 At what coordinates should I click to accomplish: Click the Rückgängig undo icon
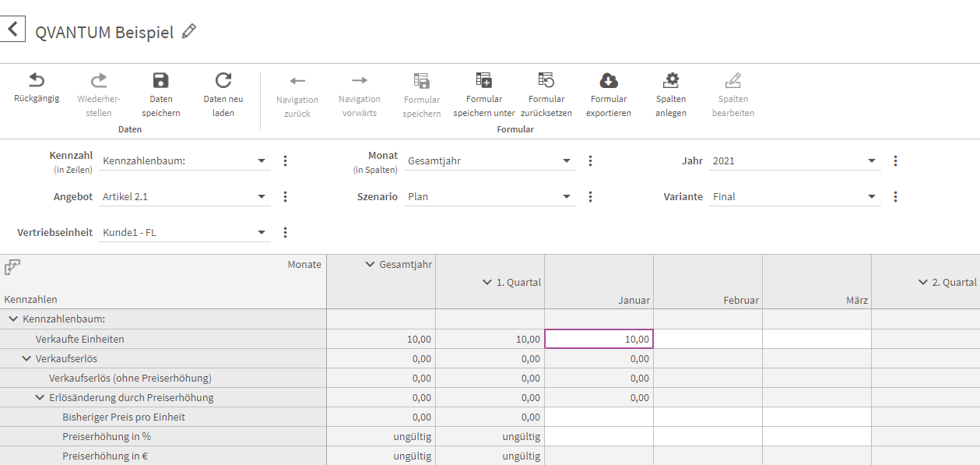(37, 80)
